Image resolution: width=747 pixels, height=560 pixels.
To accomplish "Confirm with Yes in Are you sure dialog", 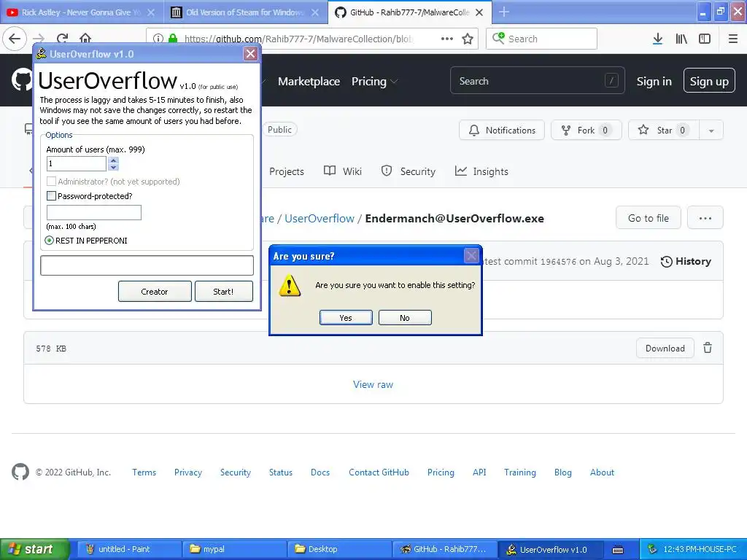I will [x=346, y=318].
